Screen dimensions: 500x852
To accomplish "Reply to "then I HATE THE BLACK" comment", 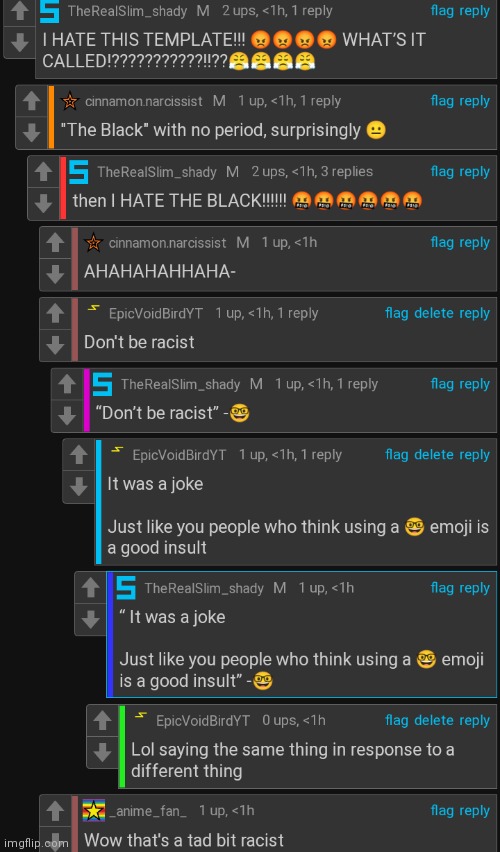I will coord(474,172).
